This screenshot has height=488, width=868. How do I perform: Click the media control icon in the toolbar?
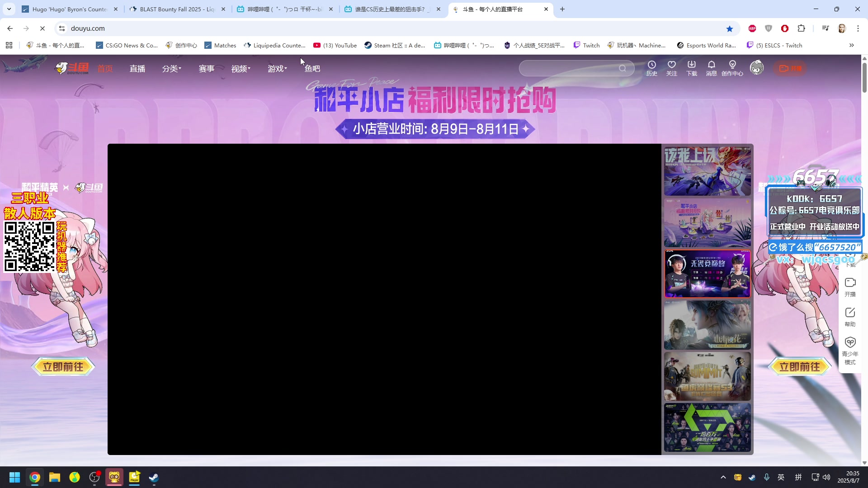tap(826, 28)
